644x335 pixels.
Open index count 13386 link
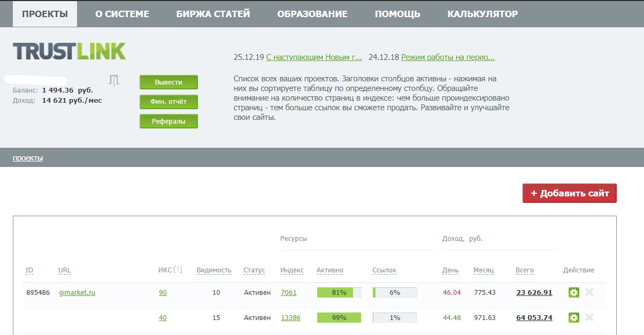click(x=290, y=317)
